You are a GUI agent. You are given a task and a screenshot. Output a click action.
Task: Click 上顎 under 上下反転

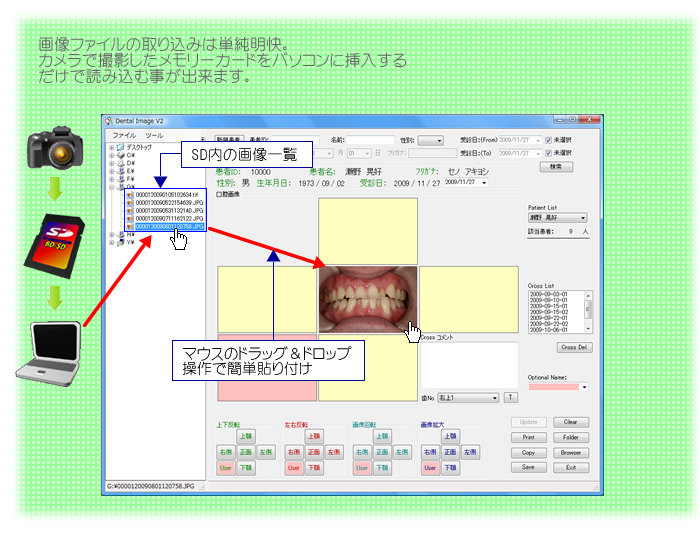(246, 436)
